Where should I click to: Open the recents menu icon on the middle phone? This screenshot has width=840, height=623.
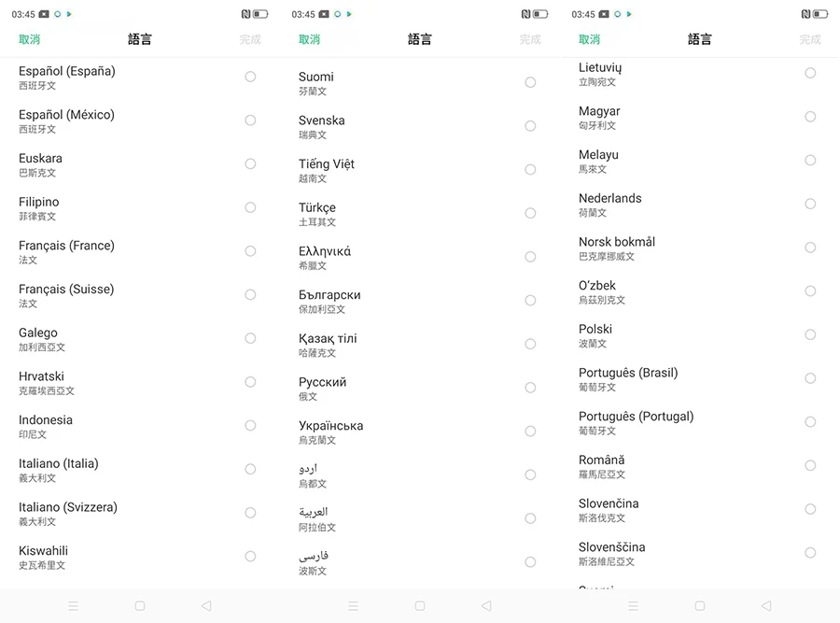(x=353, y=606)
